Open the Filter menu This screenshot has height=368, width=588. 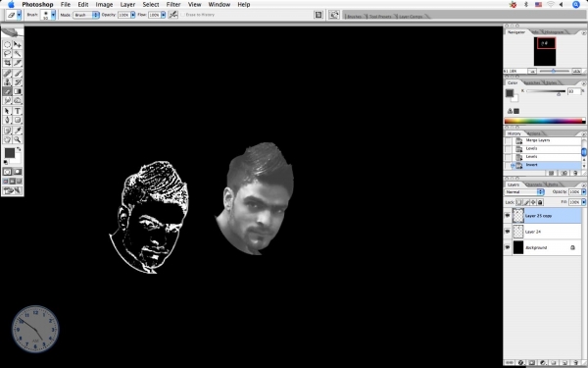pyautogui.click(x=173, y=5)
